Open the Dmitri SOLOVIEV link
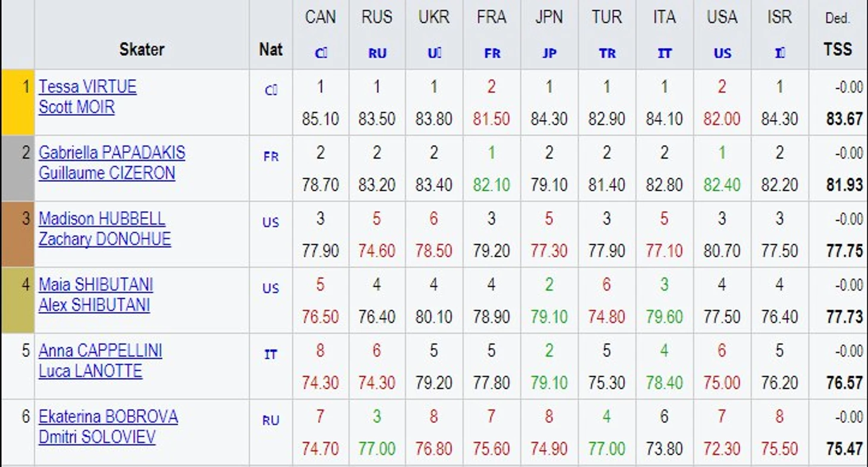Screen dimensions: 868x467 coord(97,437)
